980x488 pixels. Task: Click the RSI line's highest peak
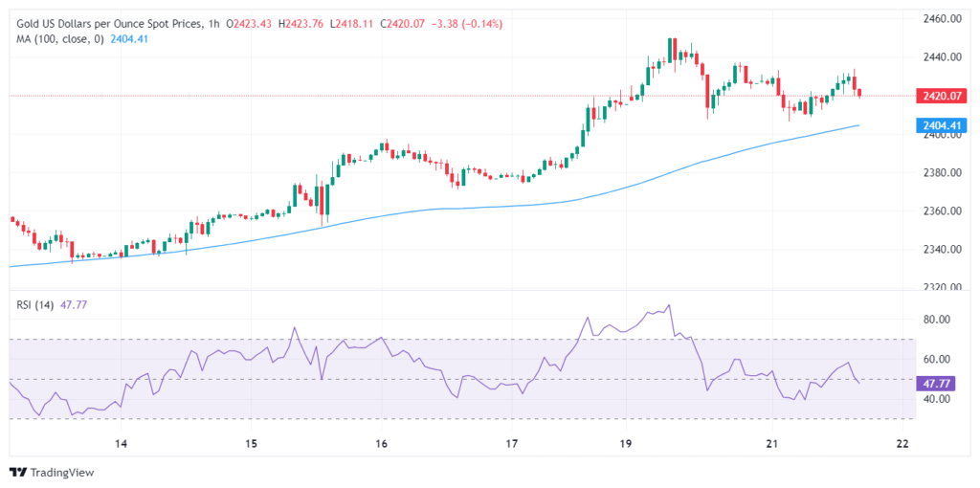[x=669, y=305]
